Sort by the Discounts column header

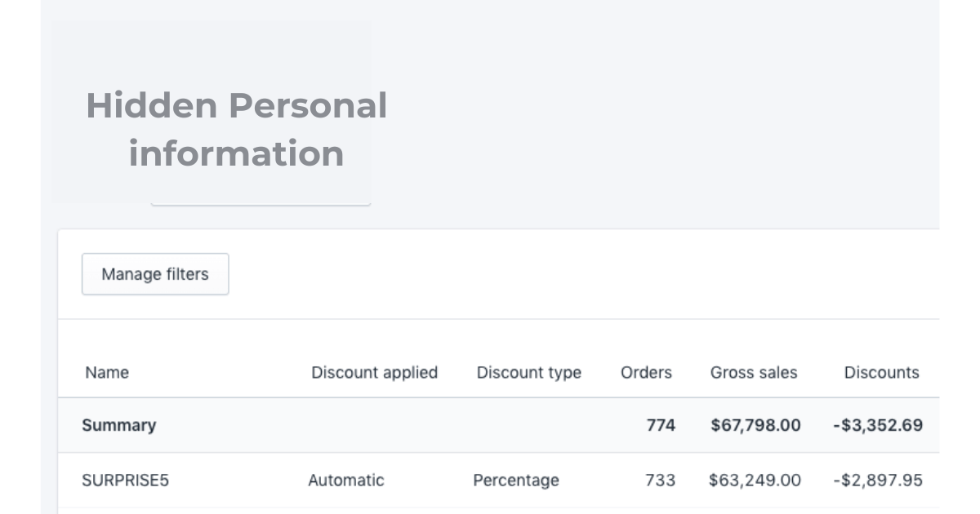click(881, 373)
